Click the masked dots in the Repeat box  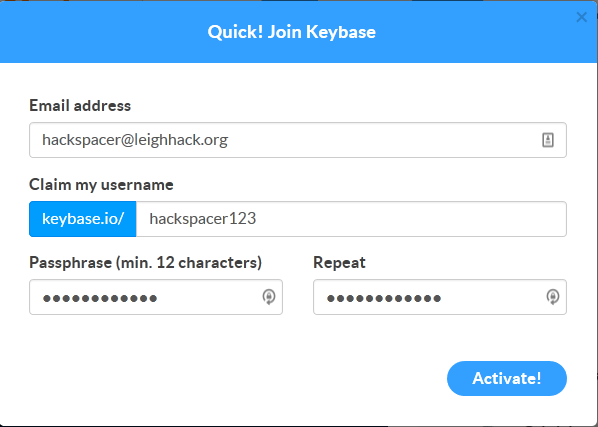click(384, 298)
